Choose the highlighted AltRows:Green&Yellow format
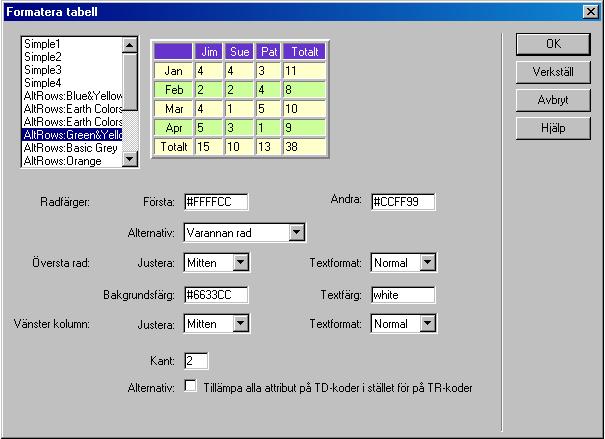 coord(72,135)
